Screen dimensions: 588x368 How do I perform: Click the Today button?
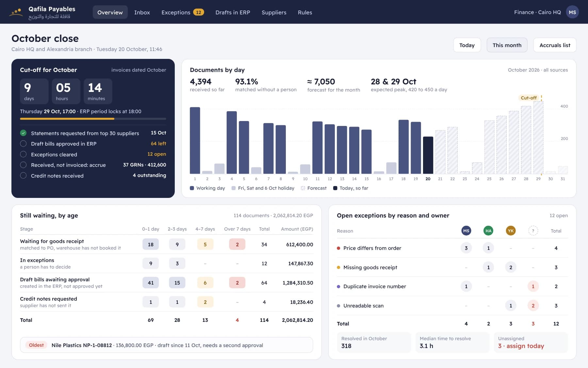(467, 45)
